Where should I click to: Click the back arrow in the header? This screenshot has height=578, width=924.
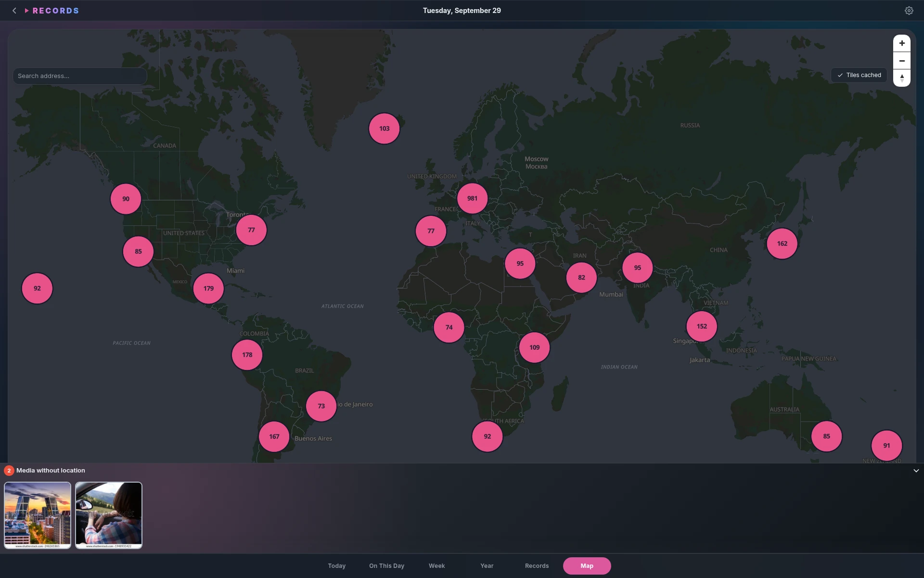pyautogui.click(x=14, y=11)
